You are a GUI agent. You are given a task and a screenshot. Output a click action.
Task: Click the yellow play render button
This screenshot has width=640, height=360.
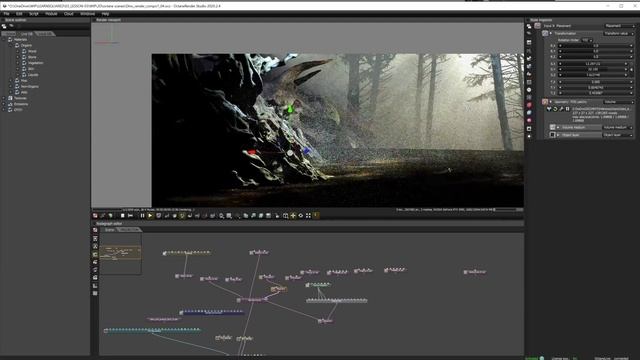tap(150, 216)
